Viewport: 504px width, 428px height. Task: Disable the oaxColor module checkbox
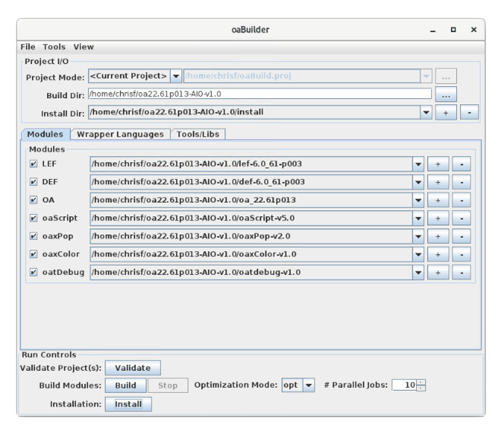(x=33, y=255)
